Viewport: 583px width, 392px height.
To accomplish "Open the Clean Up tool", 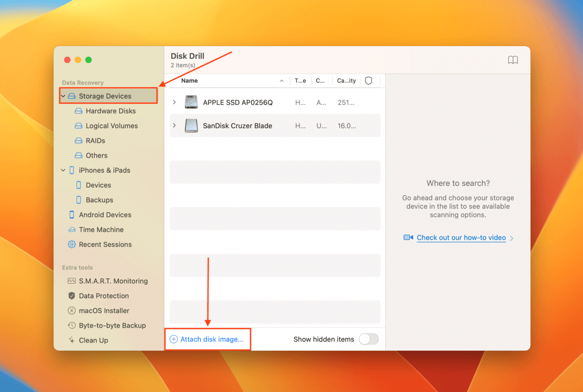I will [x=94, y=341].
